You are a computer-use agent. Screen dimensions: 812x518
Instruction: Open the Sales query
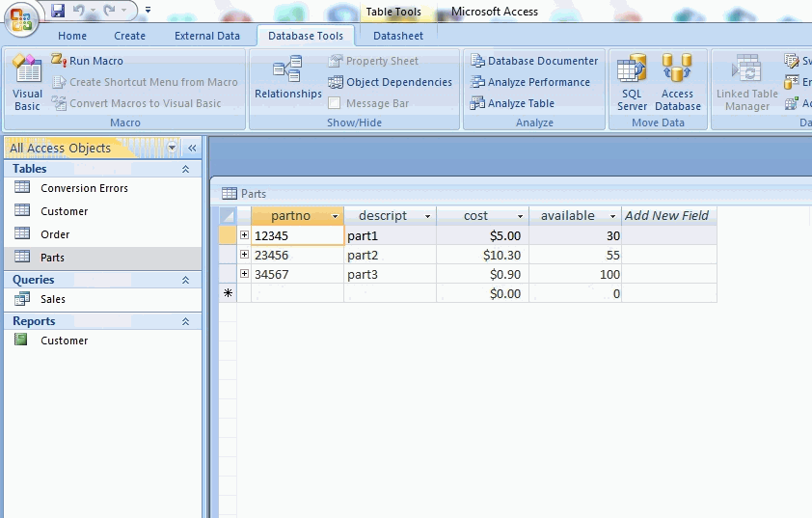click(x=102, y=299)
